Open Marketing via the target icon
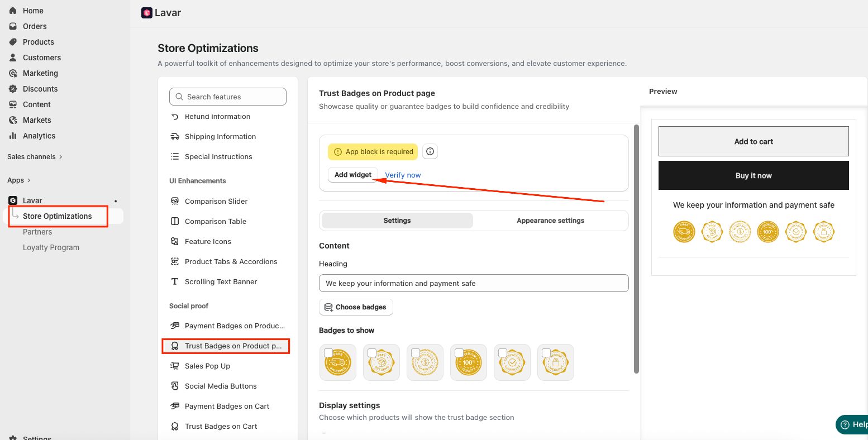This screenshot has height=440, width=868. pos(13,73)
